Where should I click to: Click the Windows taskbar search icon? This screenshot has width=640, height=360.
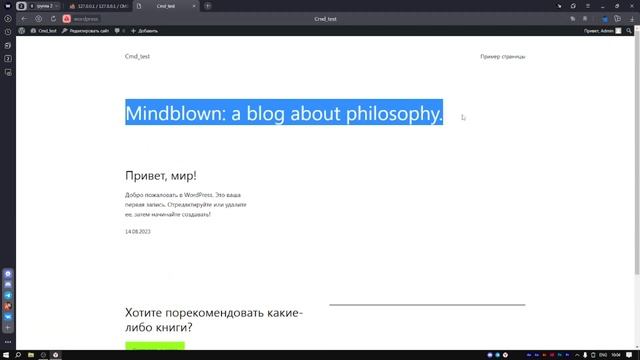coord(18,355)
